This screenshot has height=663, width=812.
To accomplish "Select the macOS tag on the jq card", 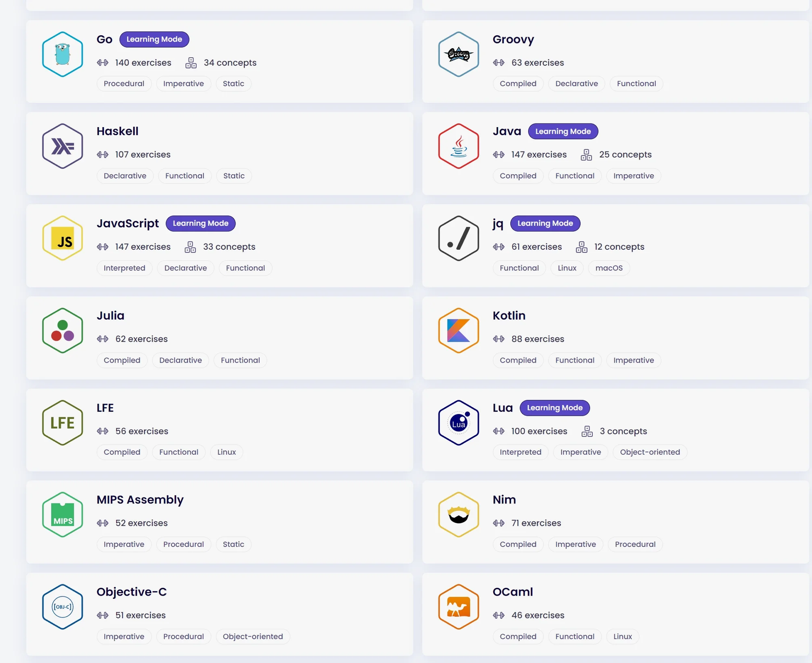I will pyautogui.click(x=609, y=268).
